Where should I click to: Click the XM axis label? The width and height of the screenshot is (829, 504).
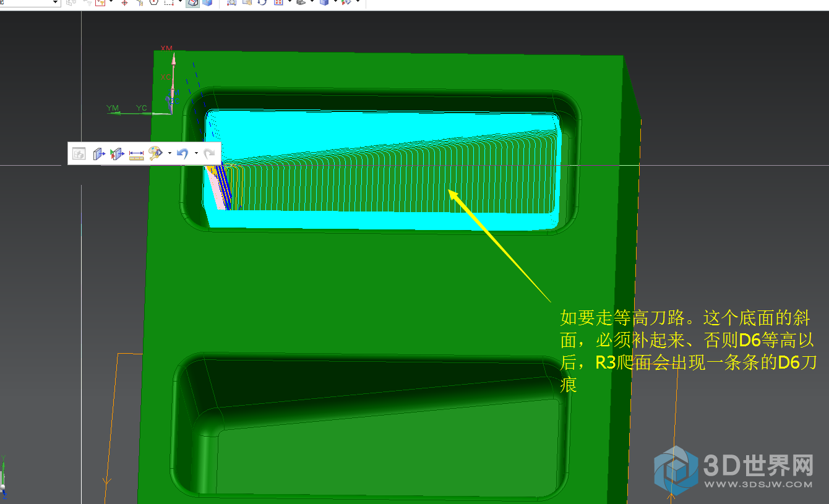coord(166,49)
